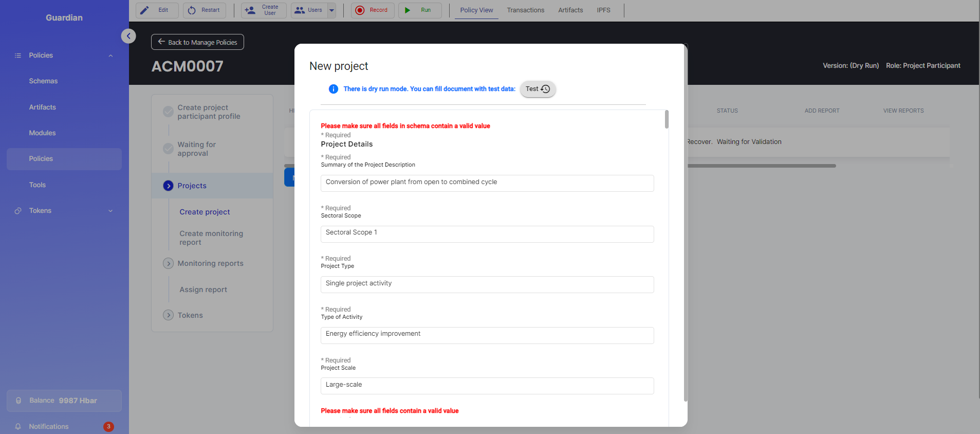Select Create monitoring report step
This screenshot has width=980, height=434.
[211, 238]
